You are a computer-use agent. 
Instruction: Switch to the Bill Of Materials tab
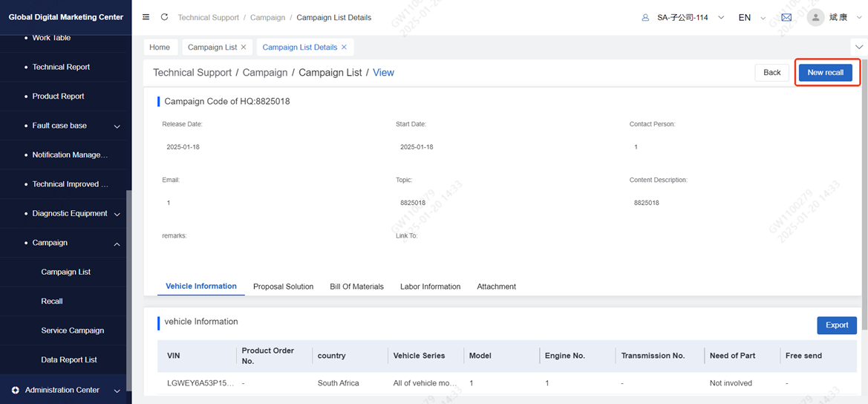(x=356, y=287)
